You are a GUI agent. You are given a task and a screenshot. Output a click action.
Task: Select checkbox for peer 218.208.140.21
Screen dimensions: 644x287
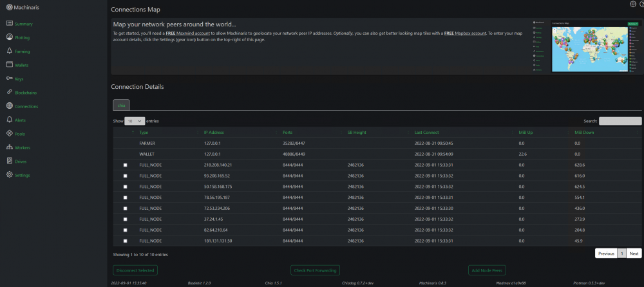pyautogui.click(x=126, y=165)
